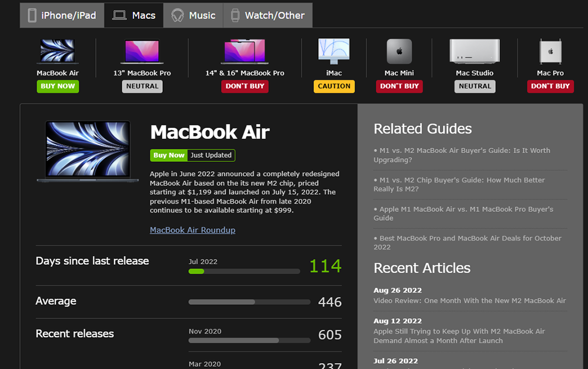The height and width of the screenshot is (369, 588).
Task: Click the Average release cycle bar
Action: (249, 302)
